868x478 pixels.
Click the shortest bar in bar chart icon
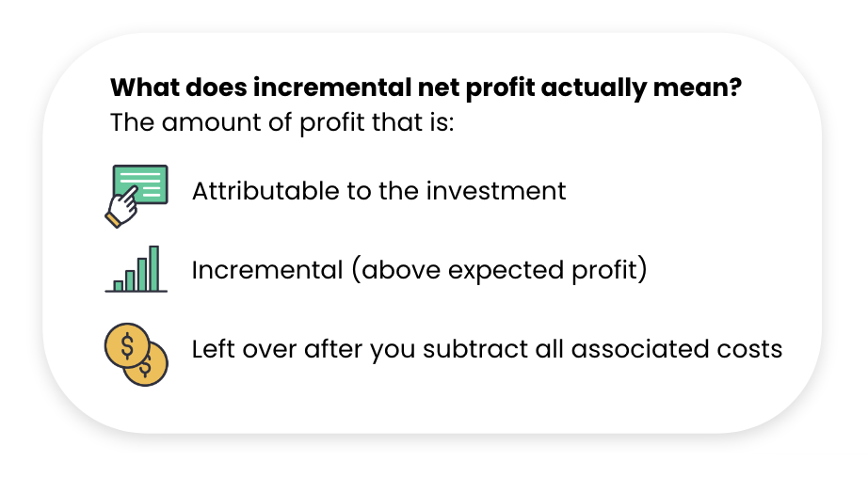[118, 285]
